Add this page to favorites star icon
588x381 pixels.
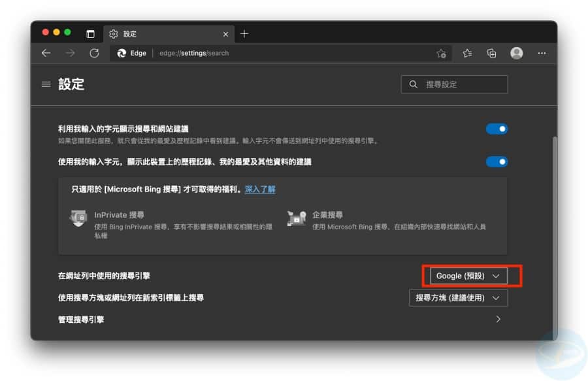[441, 54]
